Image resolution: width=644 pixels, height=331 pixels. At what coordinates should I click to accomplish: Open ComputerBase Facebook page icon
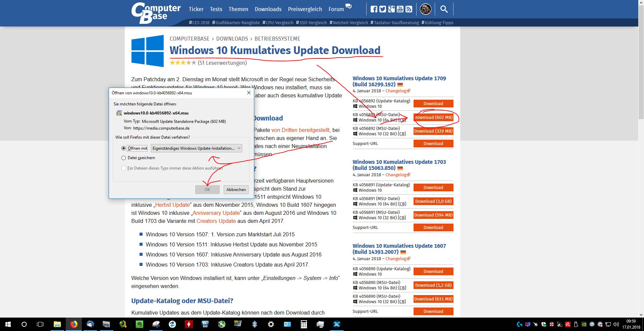coord(374,9)
